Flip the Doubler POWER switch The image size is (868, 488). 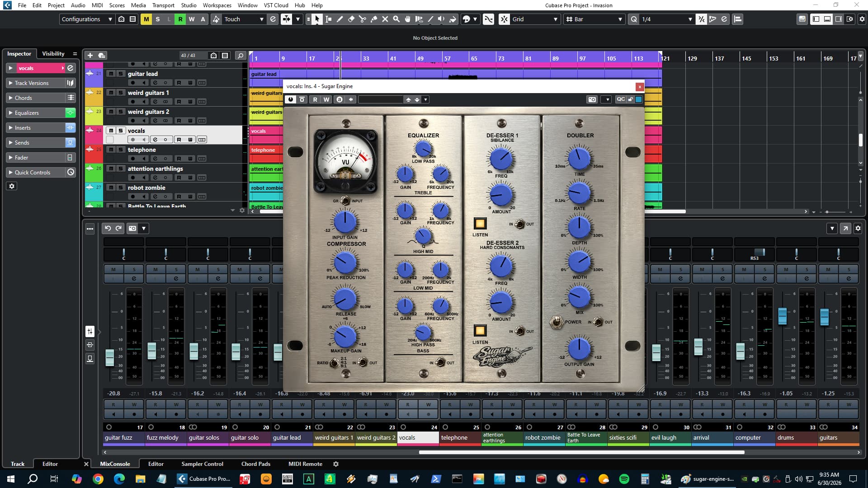pyautogui.click(x=556, y=322)
